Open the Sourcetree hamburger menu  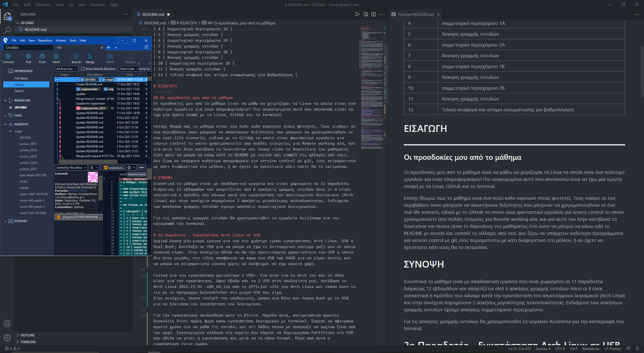(146, 47)
